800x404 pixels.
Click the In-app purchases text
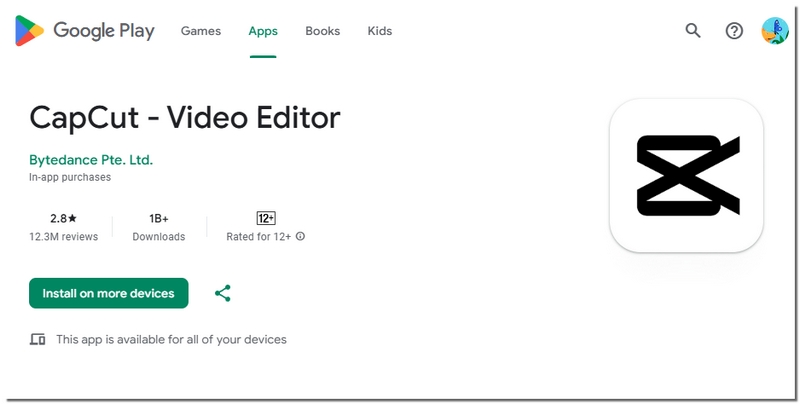click(70, 177)
